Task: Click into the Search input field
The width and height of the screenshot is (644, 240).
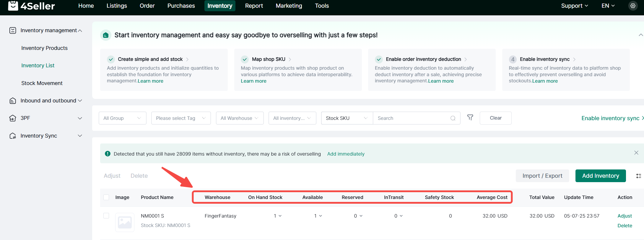Action: (411, 118)
